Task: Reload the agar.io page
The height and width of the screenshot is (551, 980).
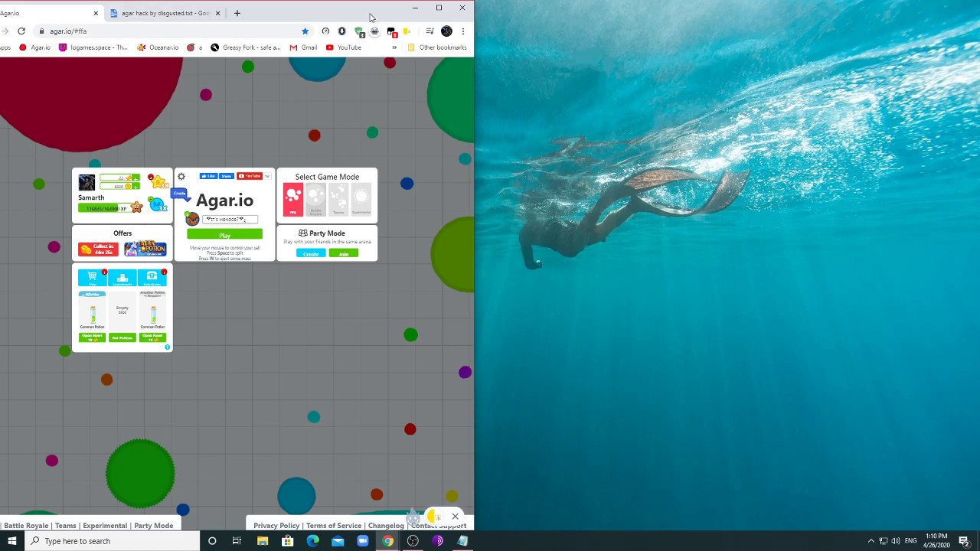Action: coord(21,31)
